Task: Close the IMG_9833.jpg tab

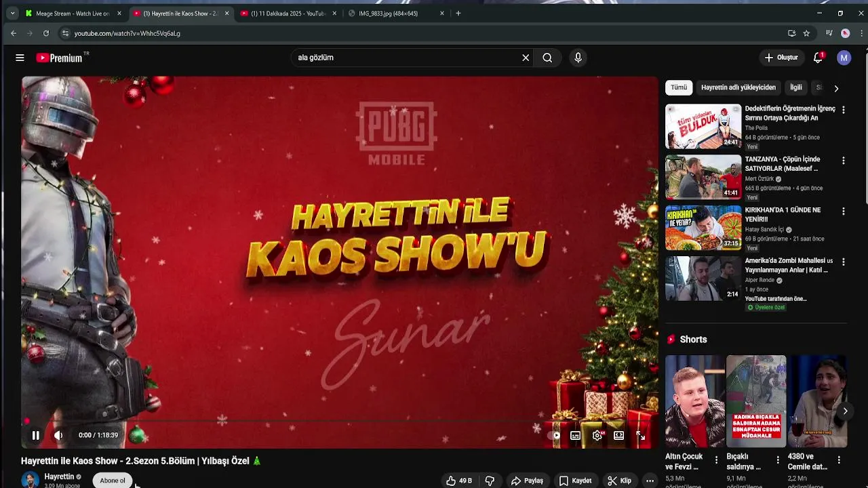Action: (x=442, y=14)
